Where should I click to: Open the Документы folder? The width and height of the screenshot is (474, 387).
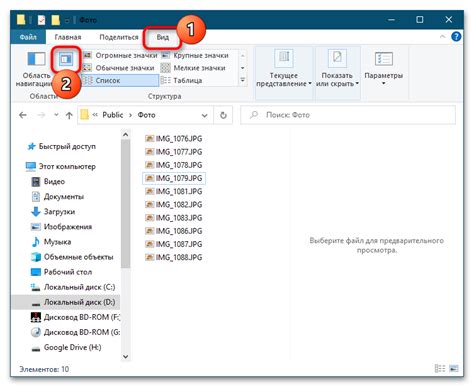pyautogui.click(x=57, y=197)
